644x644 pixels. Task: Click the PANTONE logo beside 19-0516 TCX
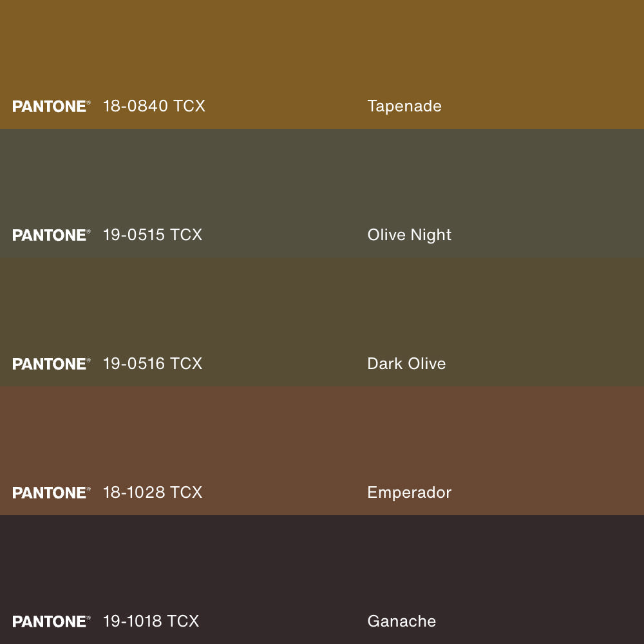[x=52, y=364]
